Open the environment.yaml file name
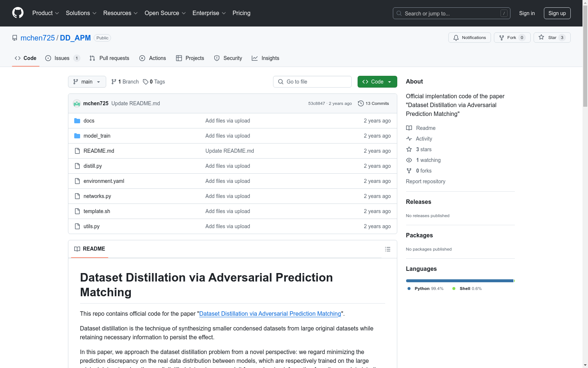 (104, 181)
